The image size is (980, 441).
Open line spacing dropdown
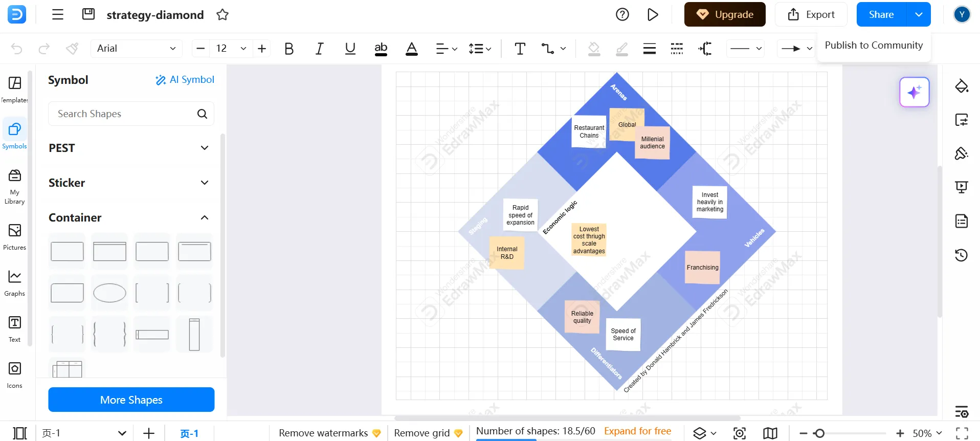tap(480, 49)
